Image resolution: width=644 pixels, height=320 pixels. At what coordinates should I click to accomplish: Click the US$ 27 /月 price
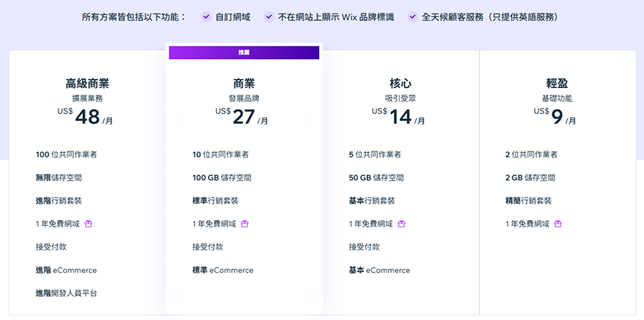click(x=242, y=117)
